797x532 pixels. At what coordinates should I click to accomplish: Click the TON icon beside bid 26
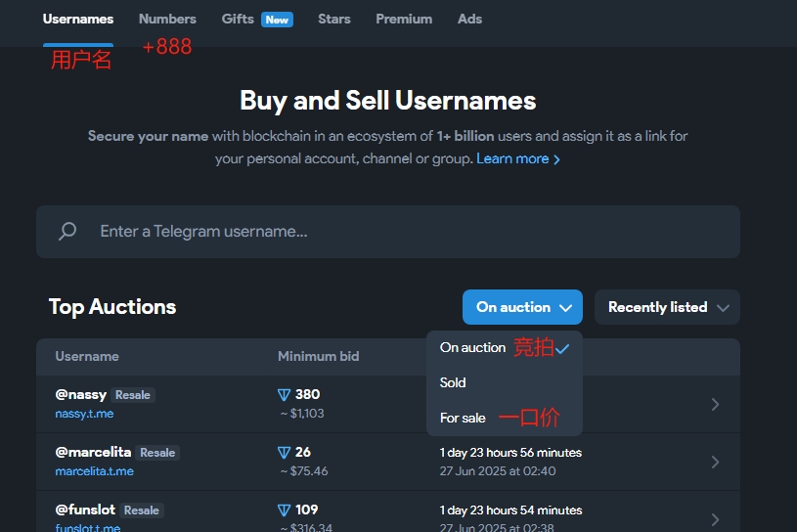(285, 452)
